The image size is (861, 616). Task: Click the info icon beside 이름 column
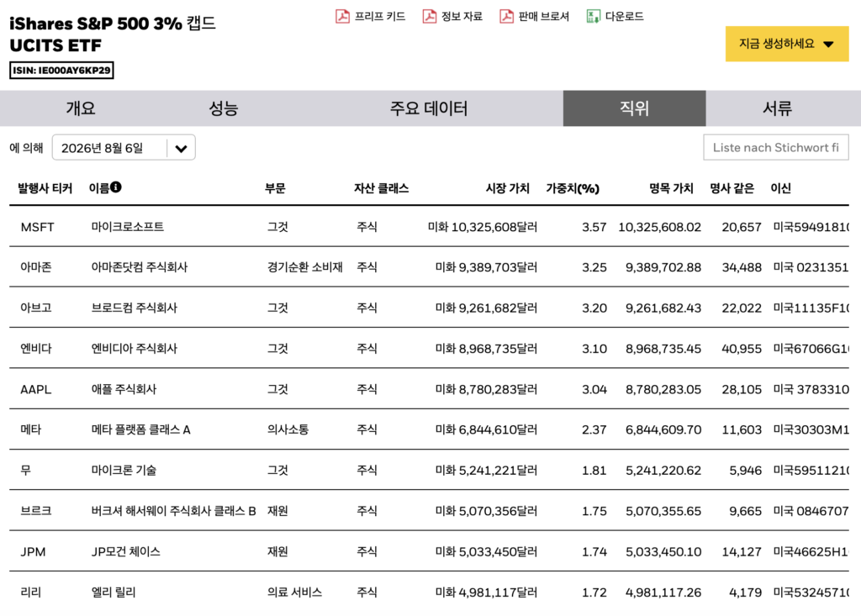116,187
